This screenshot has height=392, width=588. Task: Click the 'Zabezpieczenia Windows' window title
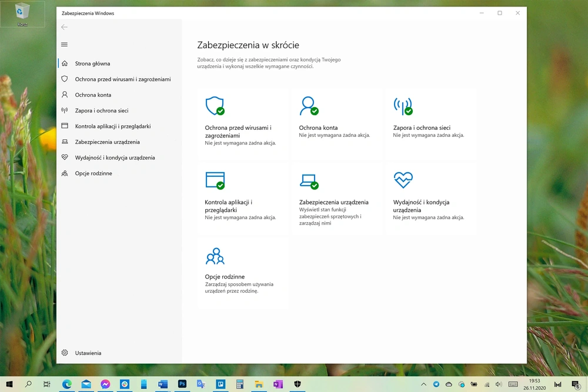(x=88, y=13)
